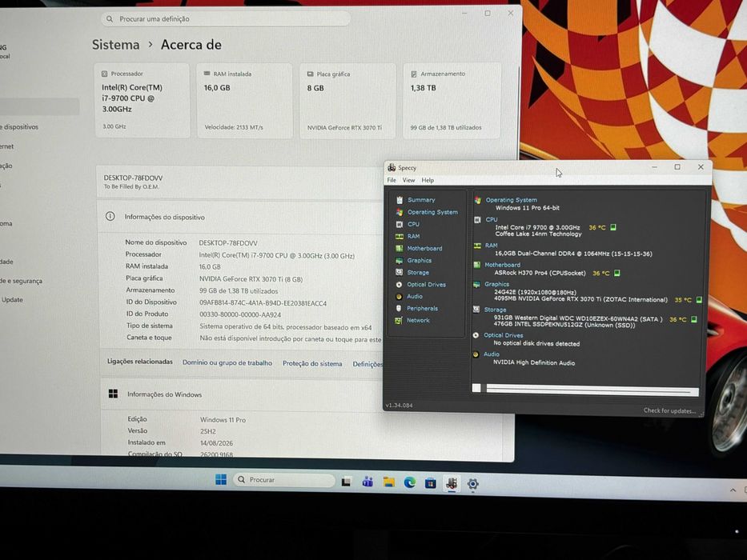747x560 pixels.
Task: Click the Speccy icon in the taskbar
Action: 452,484
